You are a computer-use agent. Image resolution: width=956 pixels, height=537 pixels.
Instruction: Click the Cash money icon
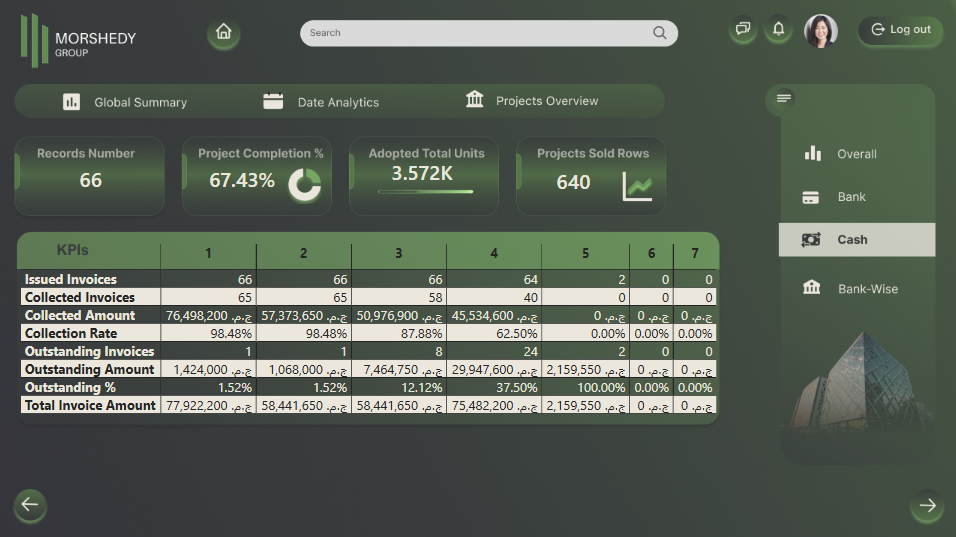(x=811, y=240)
